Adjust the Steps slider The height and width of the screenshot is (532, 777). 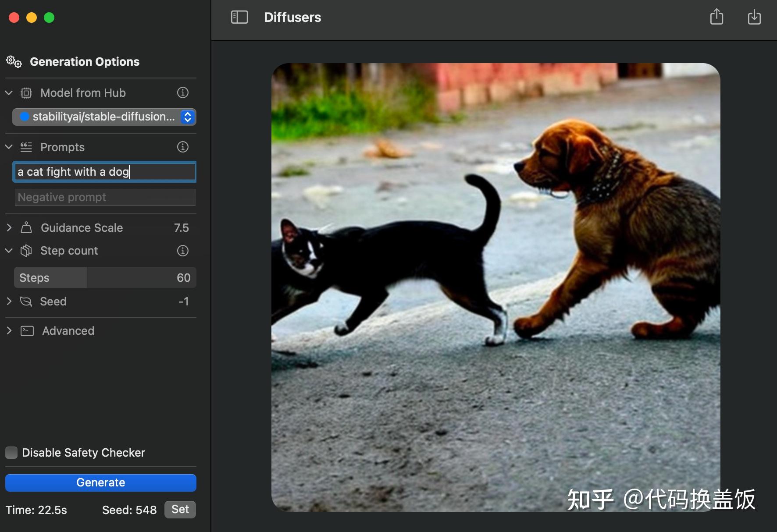pyautogui.click(x=105, y=278)
